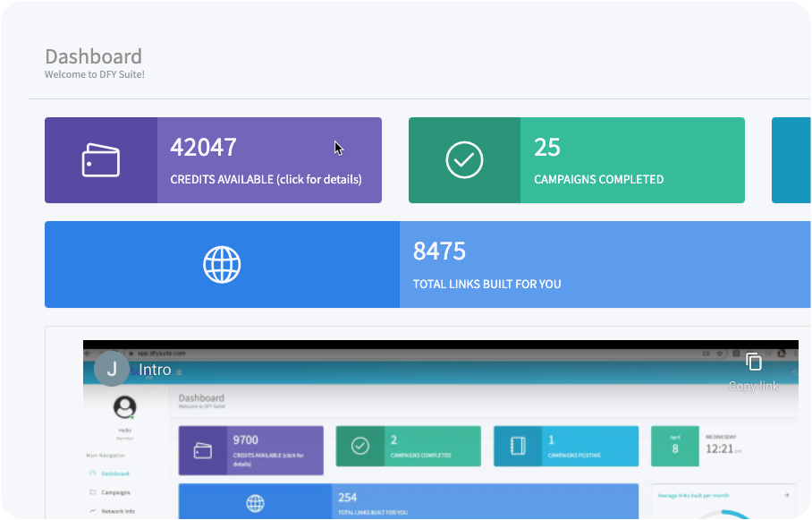Viewport: 812px width, 520px height.
Task: Click the Dashboard heading
Action: pos(93,56)
